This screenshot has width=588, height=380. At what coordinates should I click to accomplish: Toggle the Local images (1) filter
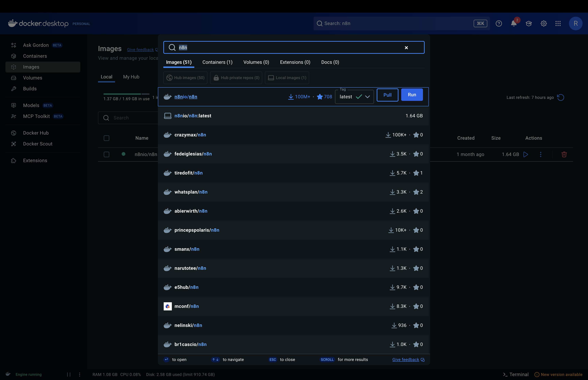pos(287,78)
